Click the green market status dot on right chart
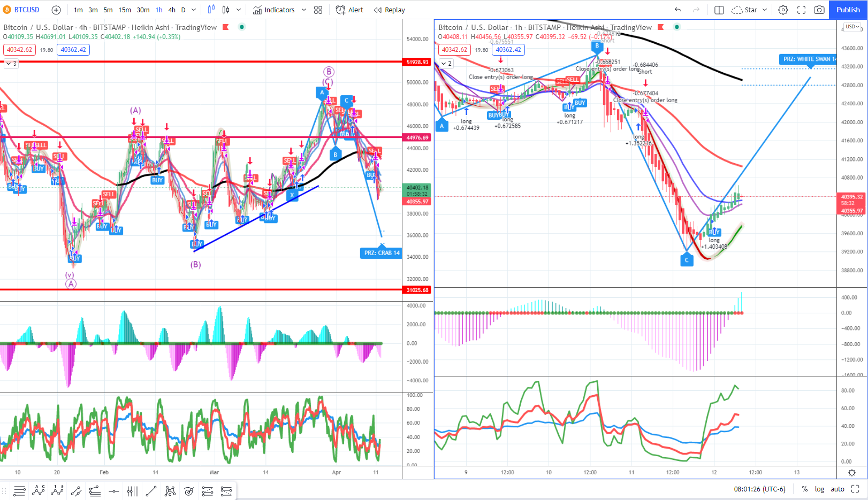 (x=677, y=27)
